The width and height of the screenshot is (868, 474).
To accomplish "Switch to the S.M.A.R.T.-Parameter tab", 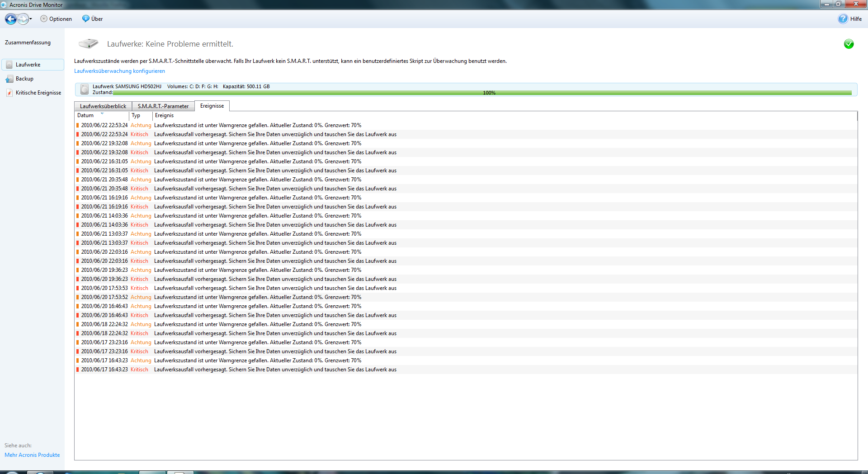I will [163, 106].
